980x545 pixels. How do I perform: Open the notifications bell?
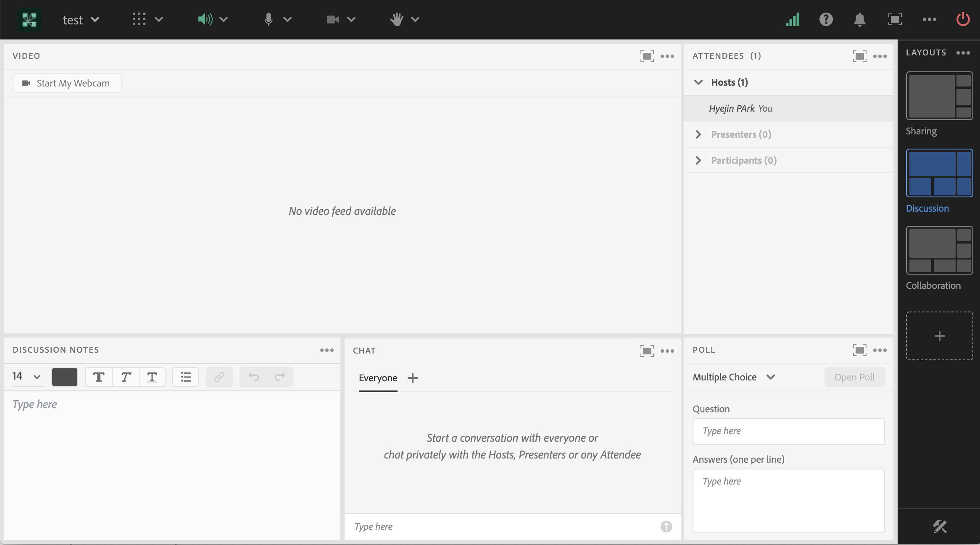[859, 19]
